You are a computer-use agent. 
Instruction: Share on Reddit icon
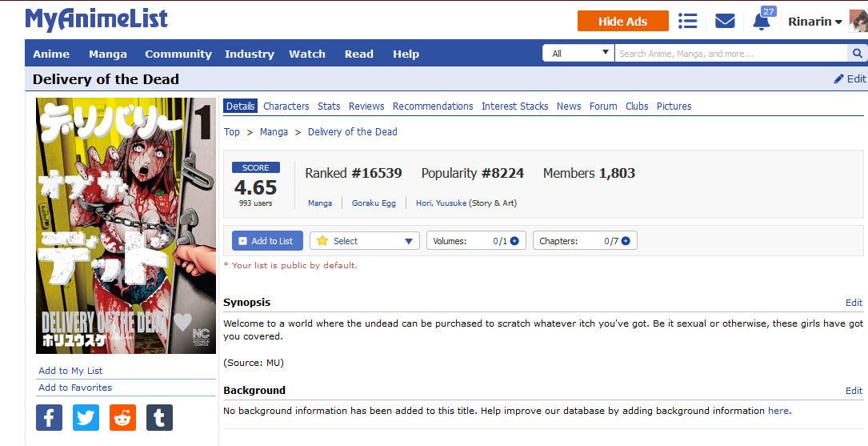(x=123, y=417)
